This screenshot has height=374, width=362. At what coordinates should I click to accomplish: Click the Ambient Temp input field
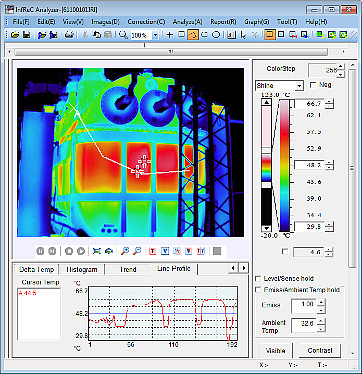point(304,325)
